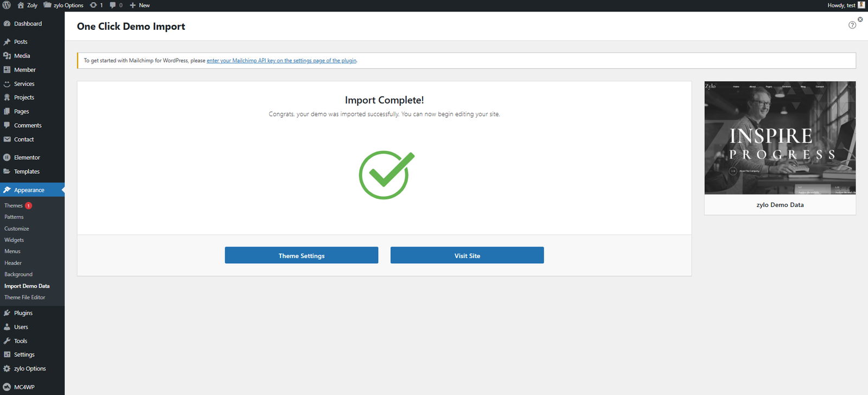
Task: Open Elementor from the sidebar
Action: pyautogui.click(x=27, y=158)
